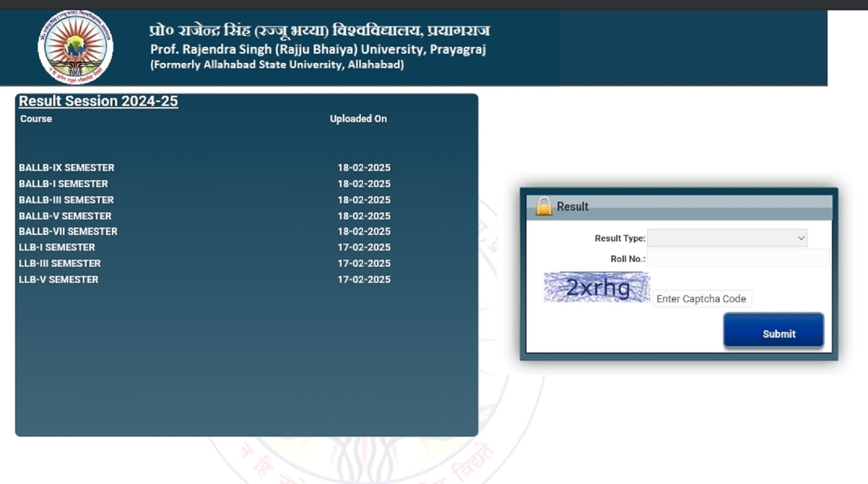Click the Enter Captcha Code field

[x=702, y=298]
